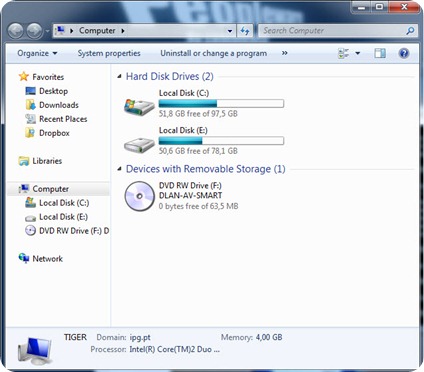
Task: Click the Computer icon in sidebar
Action: (x=24, y=189)
